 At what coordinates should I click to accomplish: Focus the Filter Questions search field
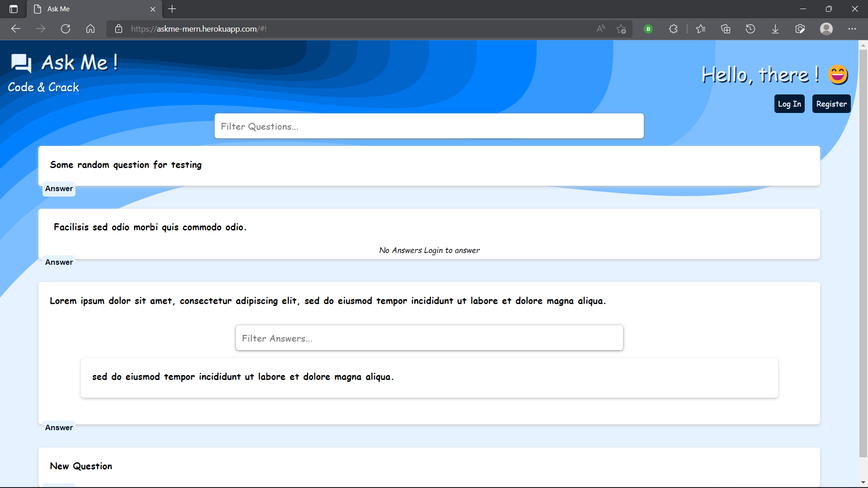[429, 127]
